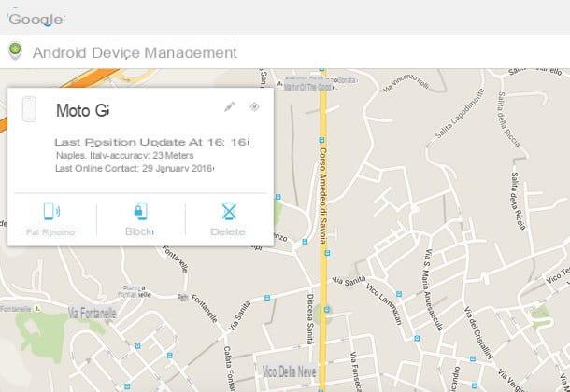Click the Salita Capodimonte street label
This screenshot has width=570, height=392.
click(x=460, y=113)
